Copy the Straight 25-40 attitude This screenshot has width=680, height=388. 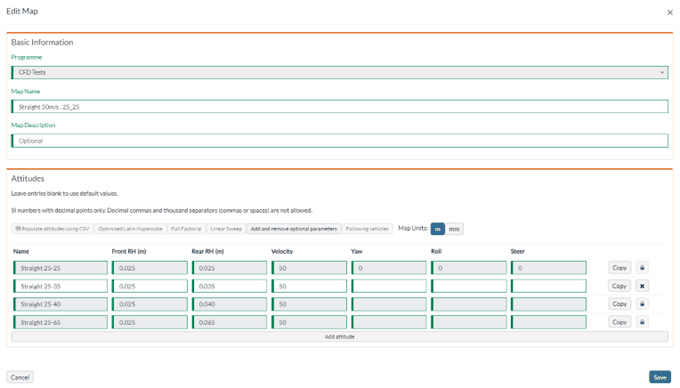click(619, 304)
